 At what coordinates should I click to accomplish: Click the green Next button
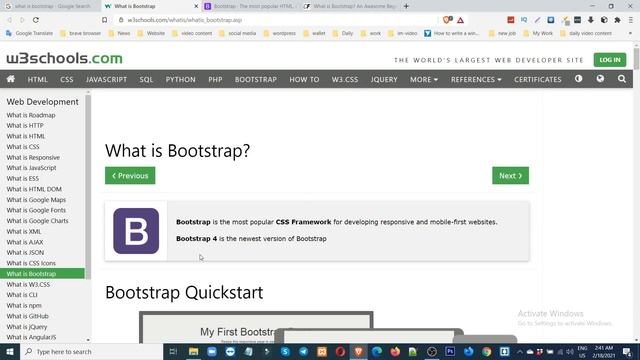pyautogui.click(x=510, y=176)
